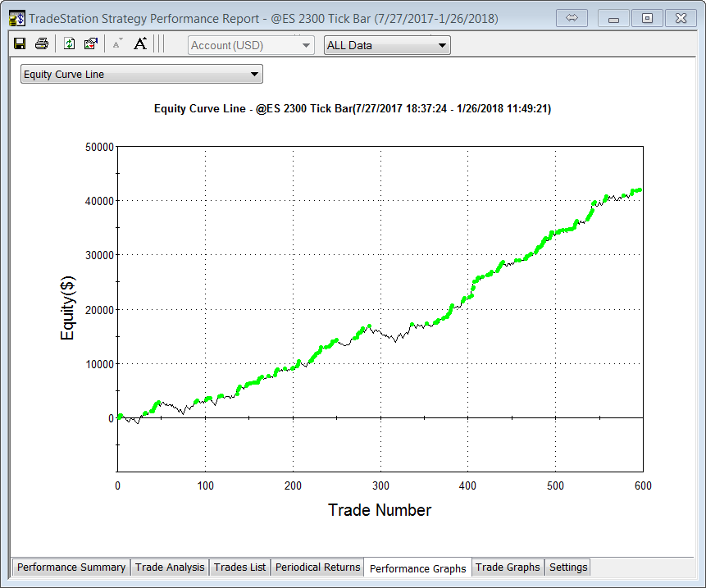Select the Periodical Returns tab
The height and width of the screenshot is (588, 706).
[x=317, y=567]
